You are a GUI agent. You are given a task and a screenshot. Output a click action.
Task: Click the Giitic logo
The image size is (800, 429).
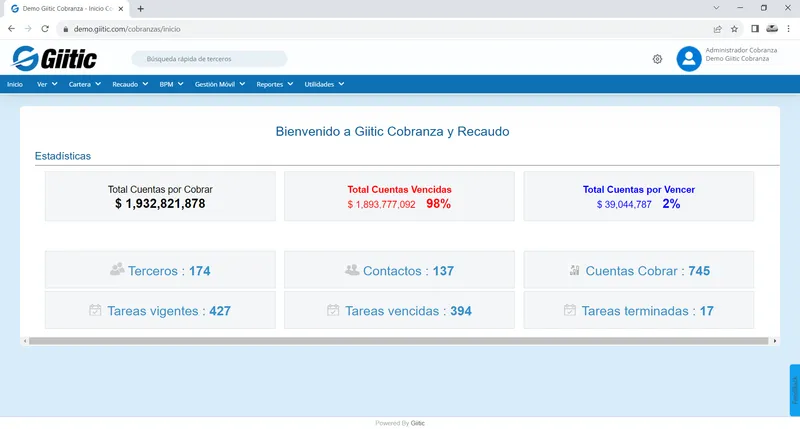point(55,59)
